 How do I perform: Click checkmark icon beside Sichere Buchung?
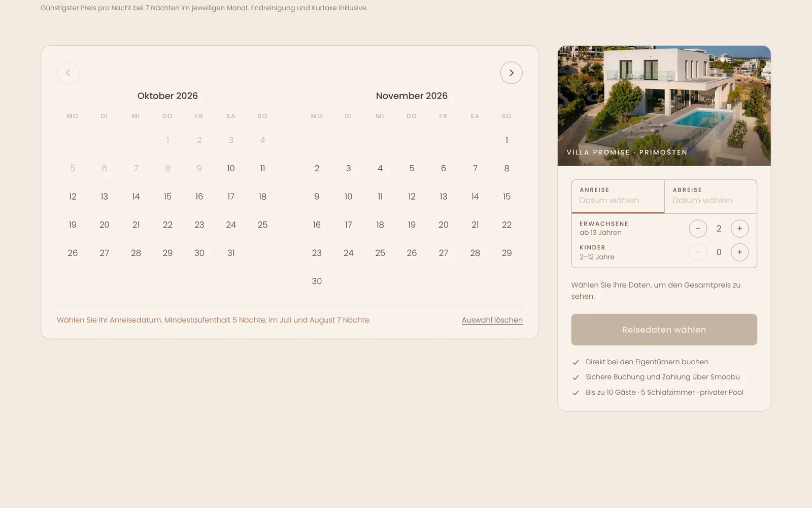576,377
